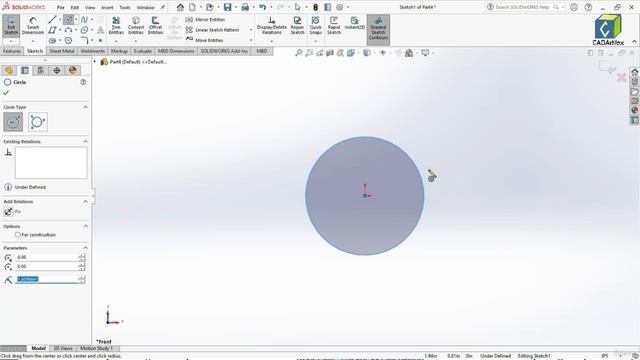This screenshot has width=640, height=360.
Task: Toggle the Instant2D button
Action: coord(354,23)
